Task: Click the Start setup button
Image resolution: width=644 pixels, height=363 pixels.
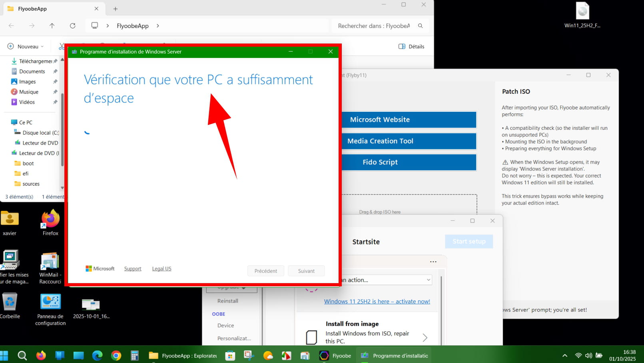Action: tap(469, 241)
